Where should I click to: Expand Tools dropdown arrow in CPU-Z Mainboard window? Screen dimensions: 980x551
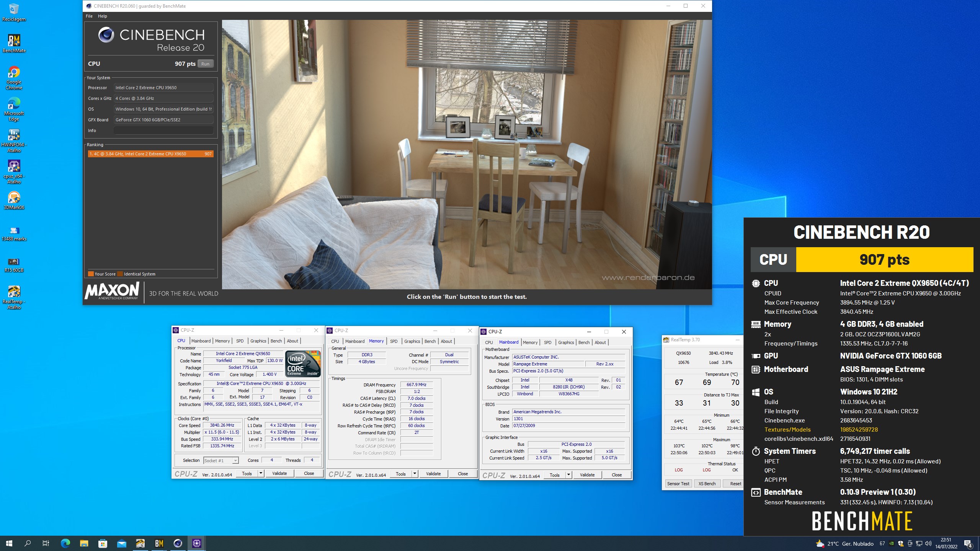click(568, 475)
